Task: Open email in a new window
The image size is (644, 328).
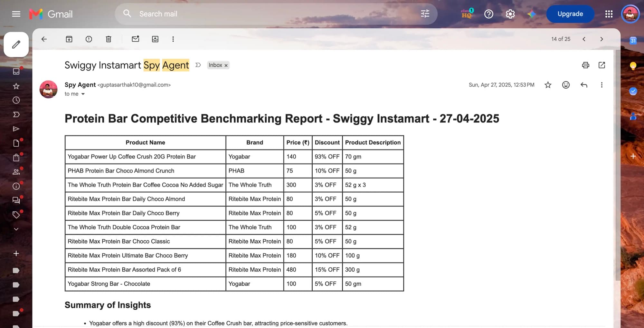Action: (602, 65)
